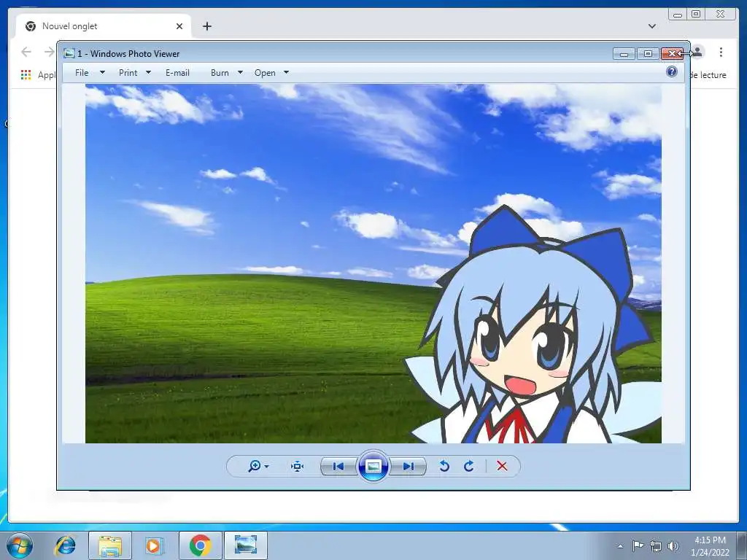Viewport: 747px width, 560px height.
Task: Open Chrome tab search chevron
Action: point(651,26)
